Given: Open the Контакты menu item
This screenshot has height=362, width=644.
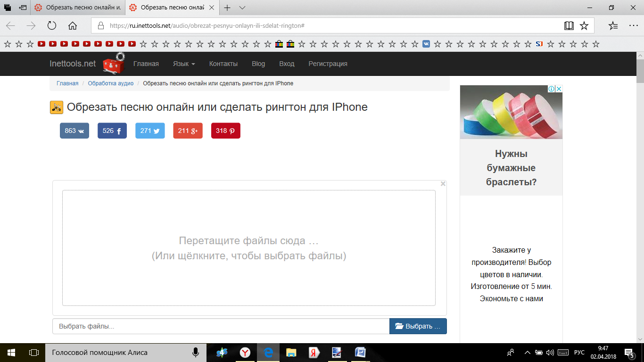Looking at the screenshot, I should [x=223, y=64].
